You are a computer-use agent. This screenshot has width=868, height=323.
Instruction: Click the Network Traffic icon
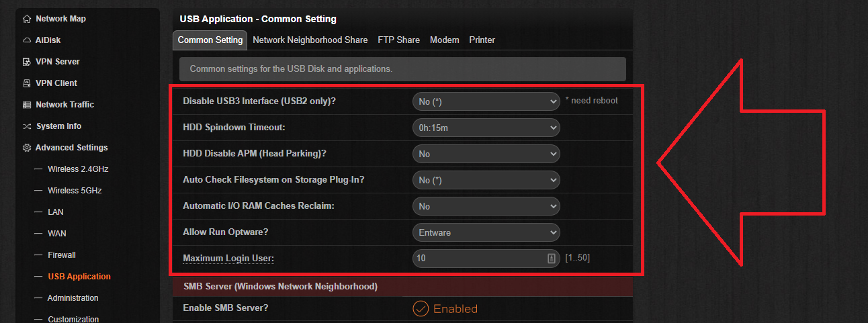tap(27, 105)
